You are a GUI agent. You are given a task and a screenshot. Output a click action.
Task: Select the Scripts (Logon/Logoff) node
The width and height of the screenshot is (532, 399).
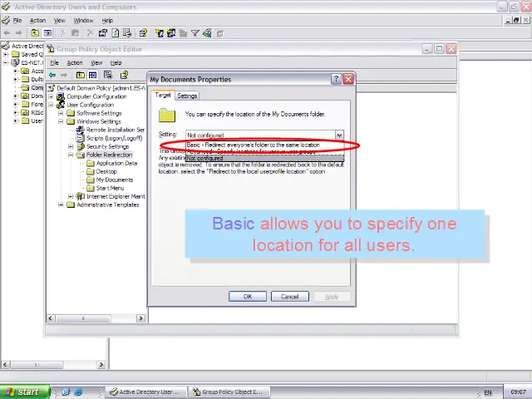click(115, 138)
